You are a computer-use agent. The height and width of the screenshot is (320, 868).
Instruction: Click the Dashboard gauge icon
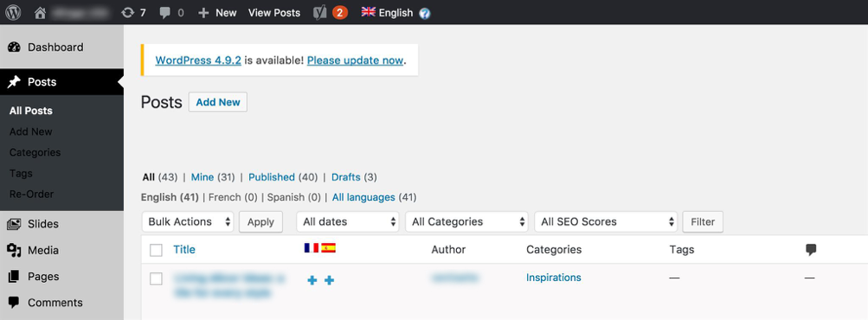(x=14, y=47)
